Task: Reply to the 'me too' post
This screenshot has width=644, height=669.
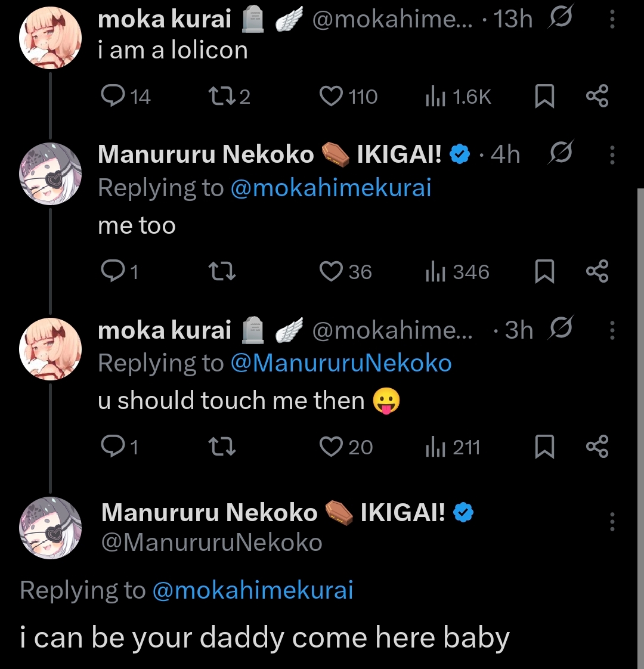Action: tap(112, 272)
